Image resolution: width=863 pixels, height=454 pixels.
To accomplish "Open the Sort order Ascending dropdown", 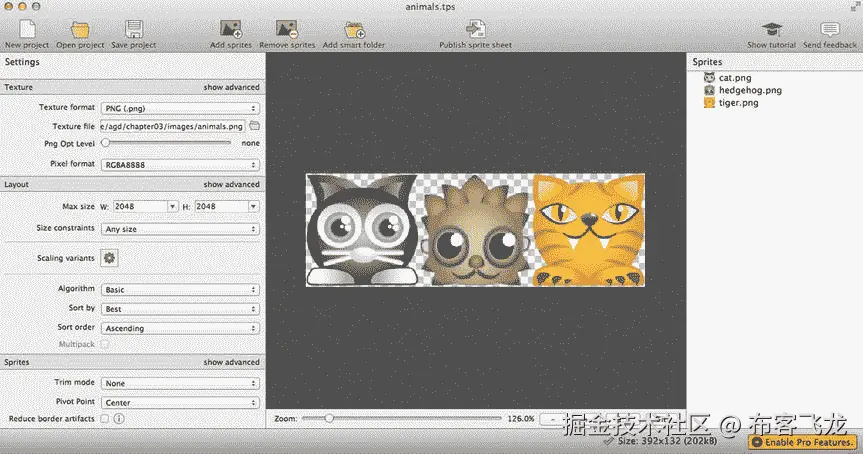I will pyautogui.click(x=179, y=328).
